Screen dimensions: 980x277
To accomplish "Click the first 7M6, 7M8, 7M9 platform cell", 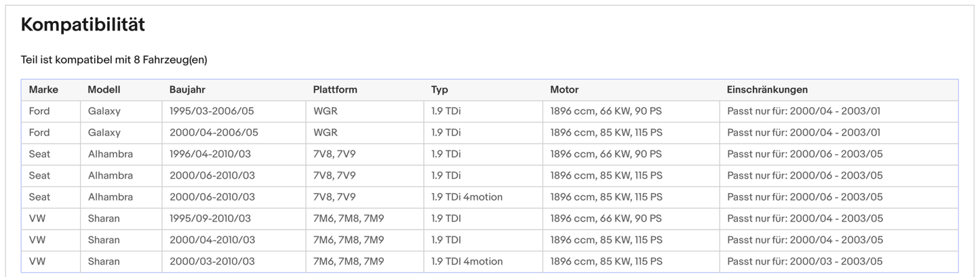I will [348, 219].
